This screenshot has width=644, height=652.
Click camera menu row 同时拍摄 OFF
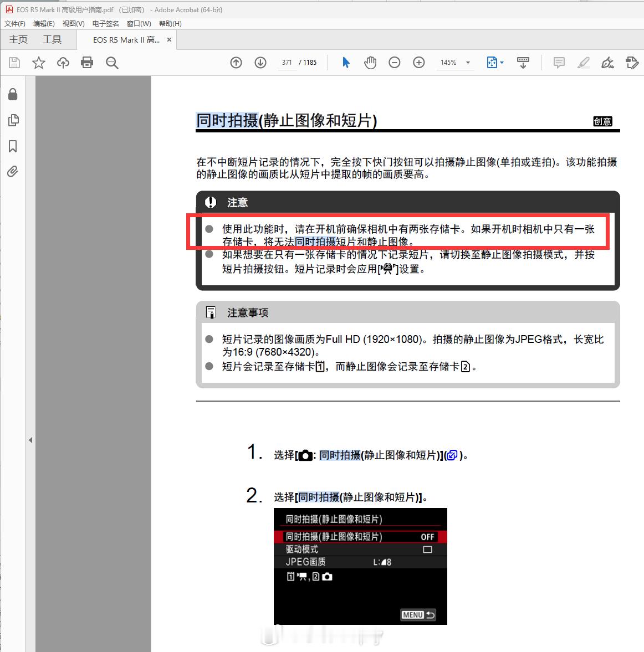360,537
